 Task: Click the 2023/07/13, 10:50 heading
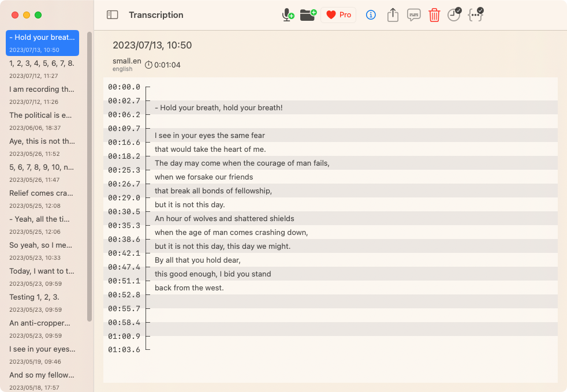(x=152, y=45)
